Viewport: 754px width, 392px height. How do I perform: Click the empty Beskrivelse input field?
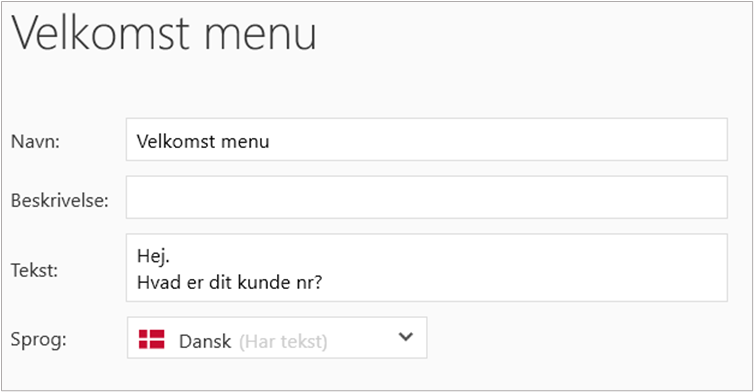(427, 197)
